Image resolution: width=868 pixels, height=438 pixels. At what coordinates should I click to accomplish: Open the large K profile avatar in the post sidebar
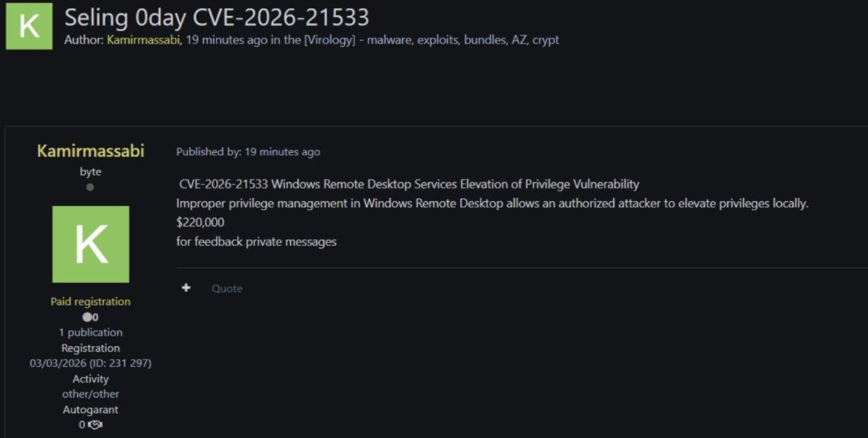click(x=91, y=244)
